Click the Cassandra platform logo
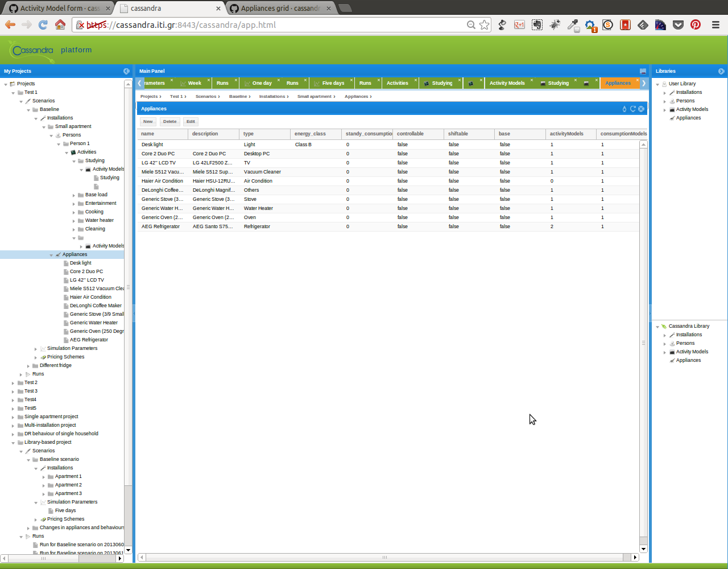This screenshot has height=569, width=728. (32, 51)
